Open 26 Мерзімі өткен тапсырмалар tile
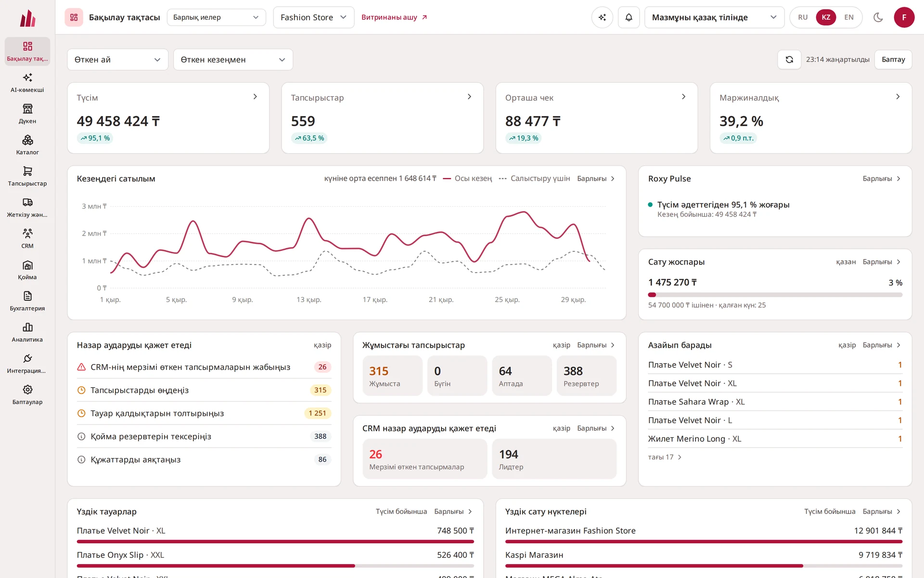The height and width of the screenshot is (578, 924). tap(424, 459)
